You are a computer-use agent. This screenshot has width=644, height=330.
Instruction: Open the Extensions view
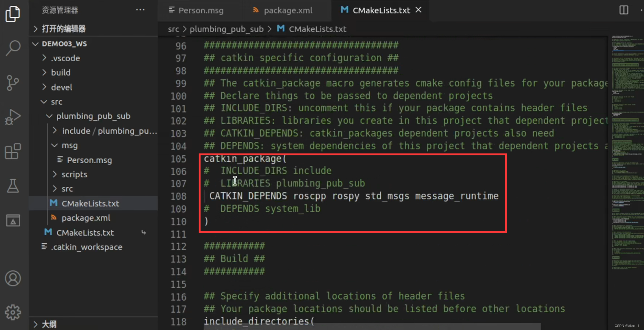click(x=13, y=151)
